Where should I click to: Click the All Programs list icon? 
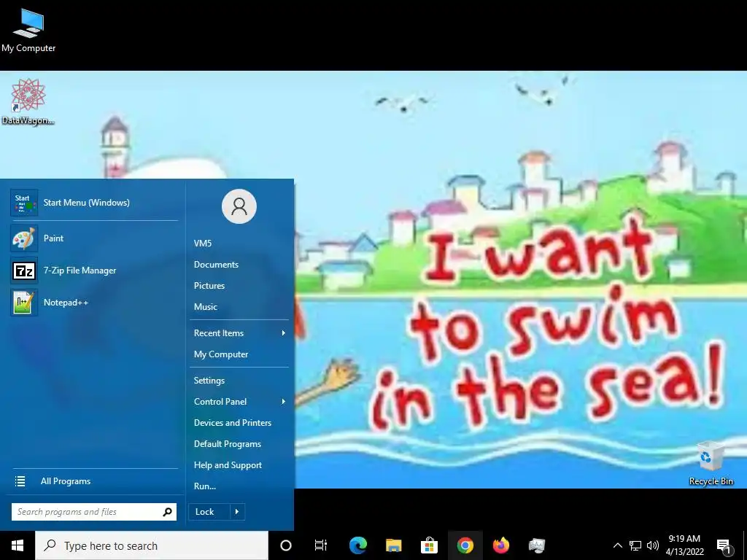tap(20, 481)
